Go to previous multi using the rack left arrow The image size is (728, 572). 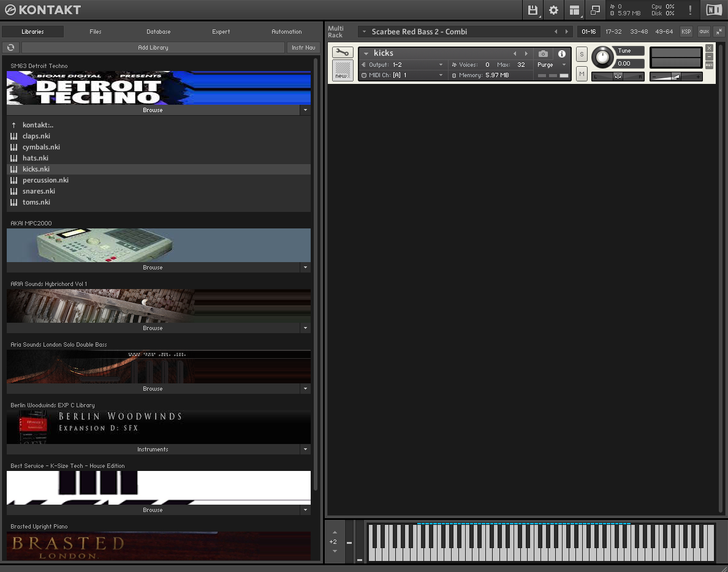click(x=556, y=32)
